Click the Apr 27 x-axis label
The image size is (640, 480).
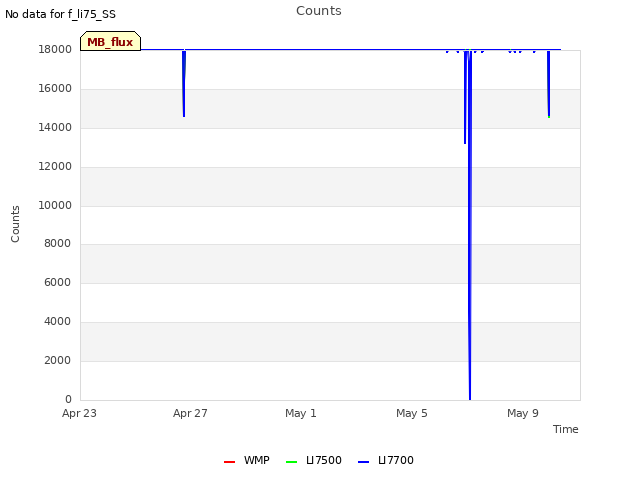pyautogui.click(x=190, y=413)
